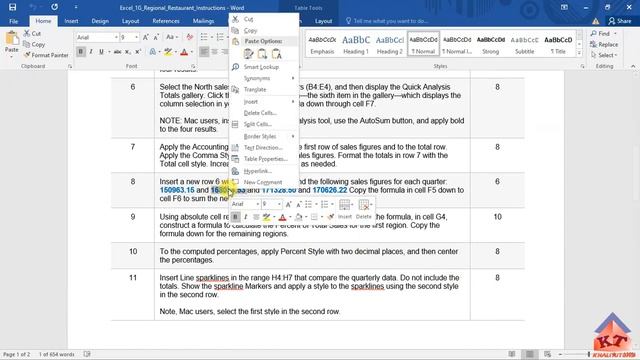Click the Paste clipboard icon in ribbon
Screen dimensions: 640x360
[x=11, y=38]
